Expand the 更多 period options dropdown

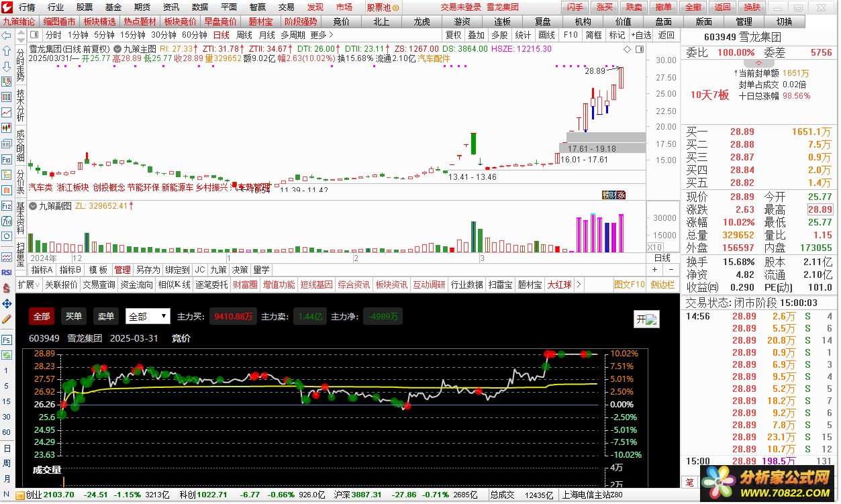(x=322, y=35)
